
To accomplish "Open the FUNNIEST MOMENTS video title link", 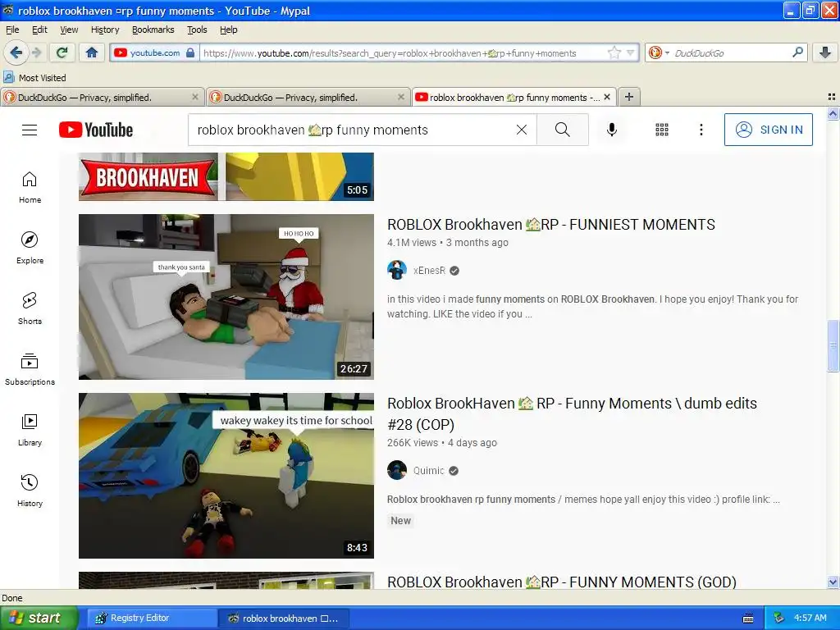I will click(x=550, y=225).
